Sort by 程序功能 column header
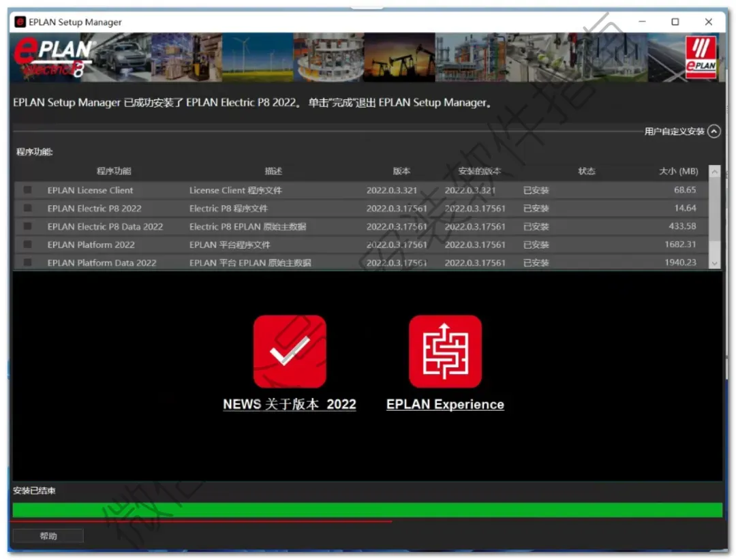 point(114,171)
